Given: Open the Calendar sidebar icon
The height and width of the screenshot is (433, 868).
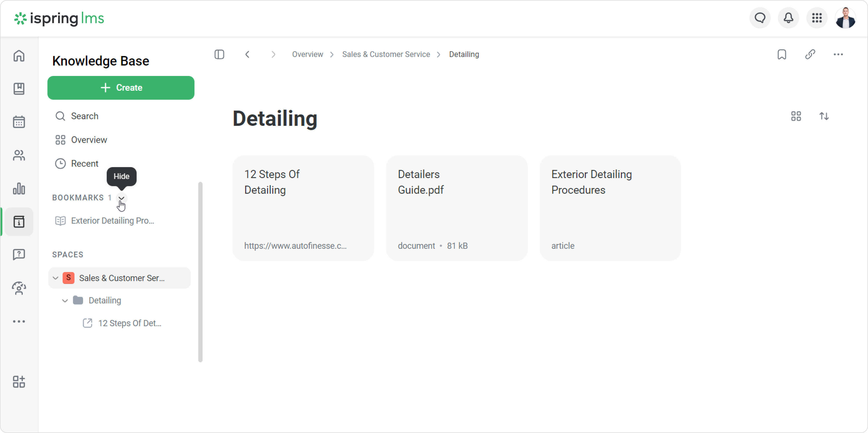Looking at the screenshot, I should [19, 122].
